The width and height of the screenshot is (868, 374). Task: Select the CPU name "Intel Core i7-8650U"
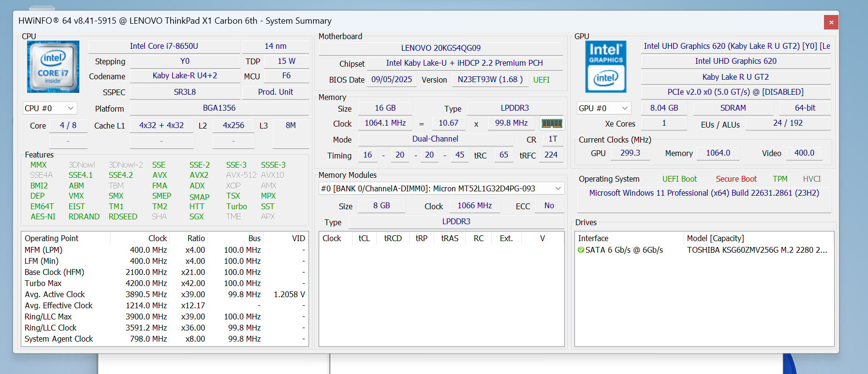point(164,46)
